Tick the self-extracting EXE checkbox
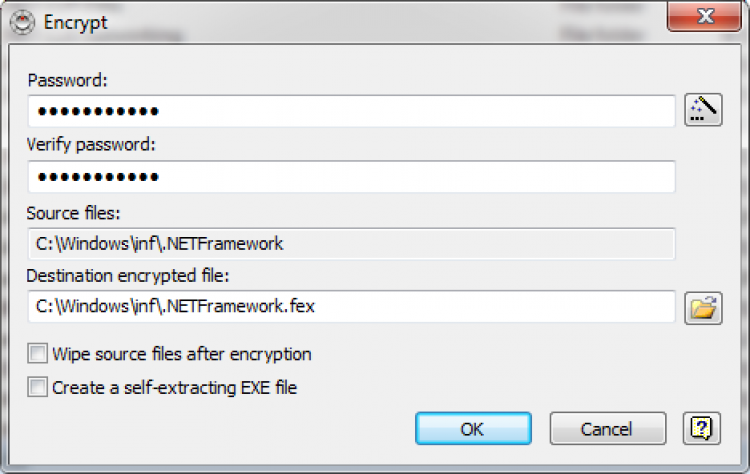 point(38,387)
